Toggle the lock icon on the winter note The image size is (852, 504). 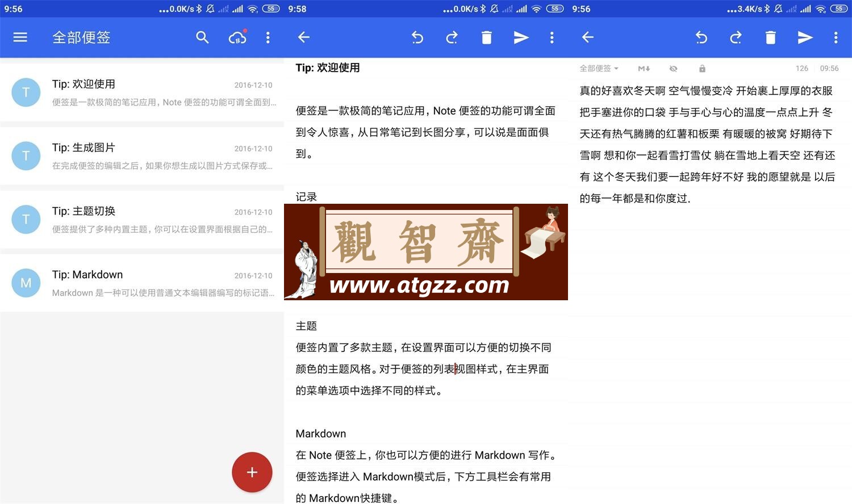[x=702, y=68]
